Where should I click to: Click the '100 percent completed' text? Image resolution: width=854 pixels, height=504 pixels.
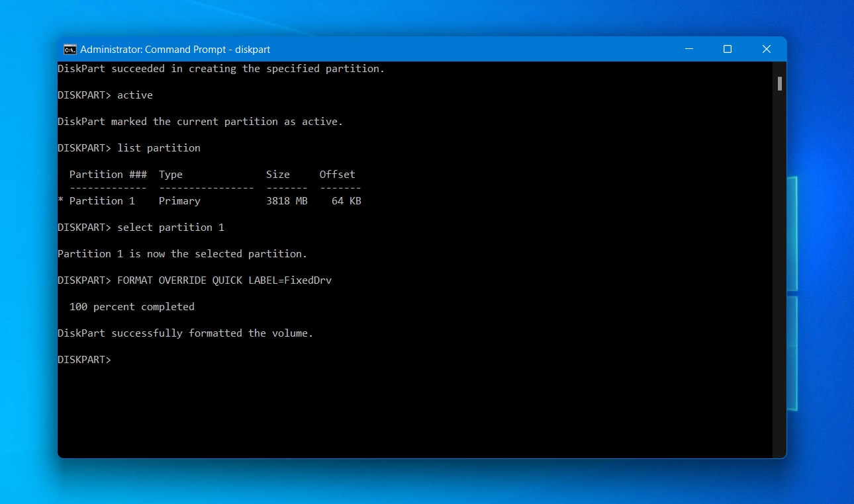coord(132,307)
